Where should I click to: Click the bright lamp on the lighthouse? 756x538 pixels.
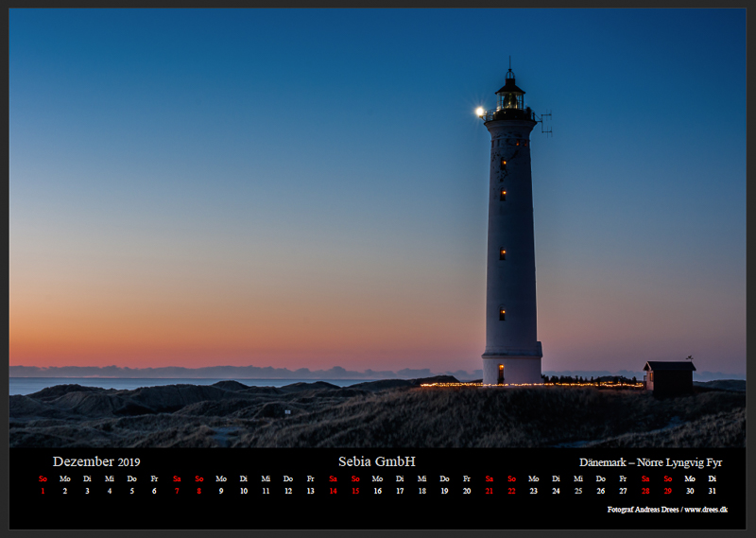pyautogui.click(x=480, y=112)
